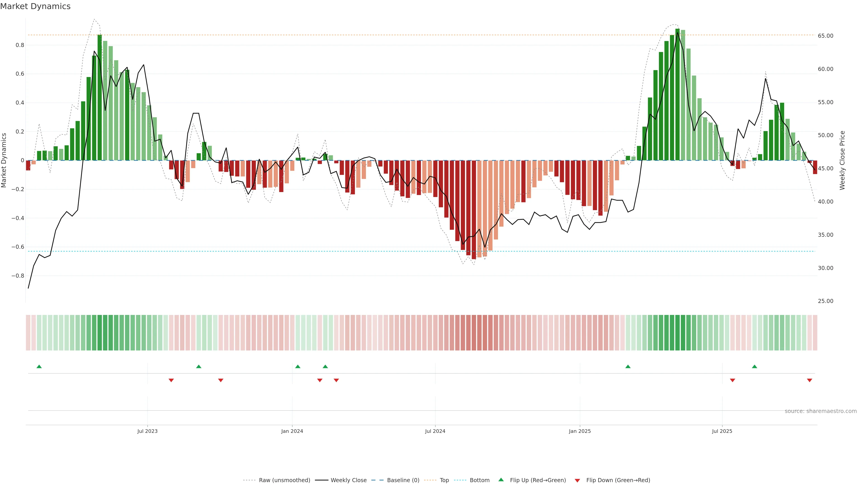868x488 pixels.
Task: Click the first green flip-up marker
Action: (x=39, y=366)
